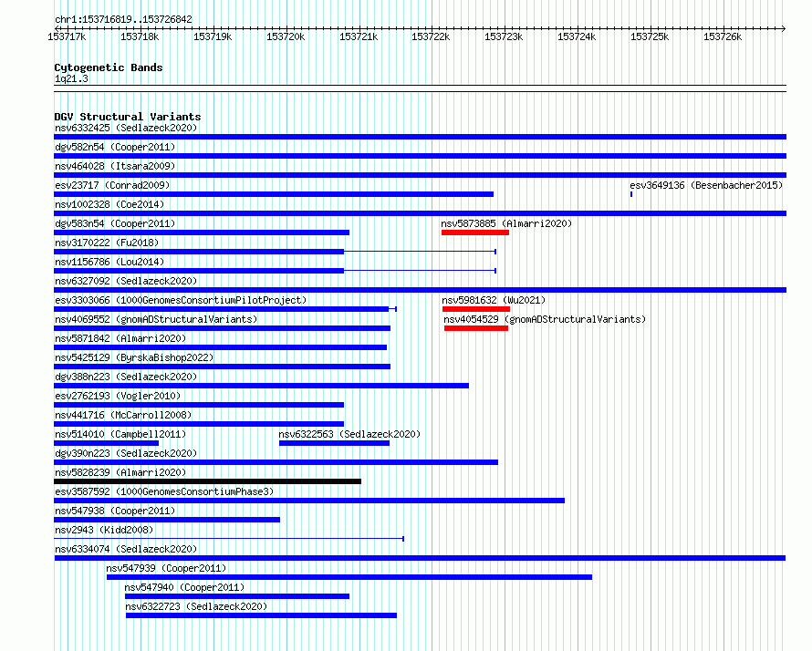Click red bar under nsv5873885 (Almarri2020)

(x=475, y=232)
